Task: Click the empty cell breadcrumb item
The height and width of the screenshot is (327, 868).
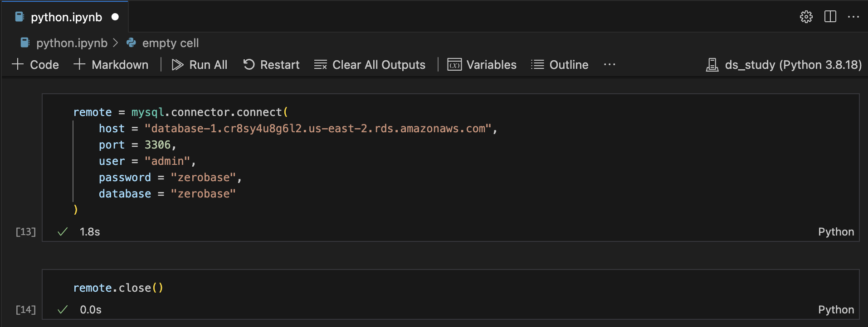Action: [170, 43]
